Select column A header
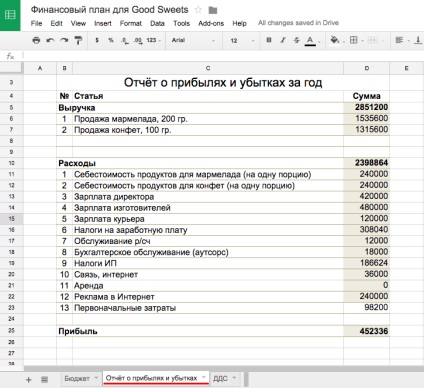This screenshot has height=388, width=424. coord(40,68)
